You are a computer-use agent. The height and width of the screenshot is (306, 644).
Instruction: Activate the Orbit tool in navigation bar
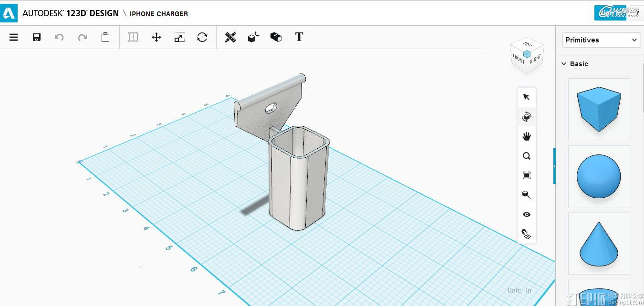[x=527, y=117]
